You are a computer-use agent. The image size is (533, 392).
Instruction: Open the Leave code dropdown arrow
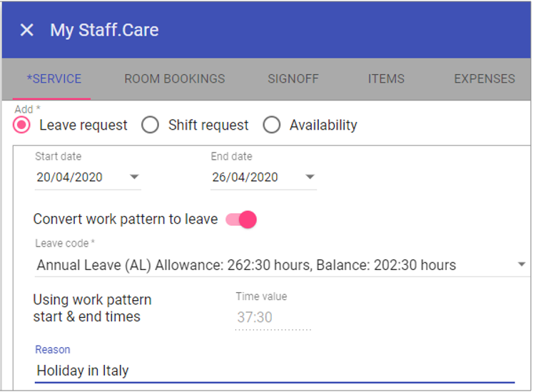522,265
